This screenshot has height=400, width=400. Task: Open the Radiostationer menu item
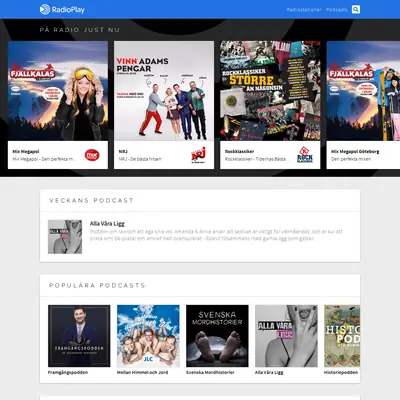pos(304,10)
